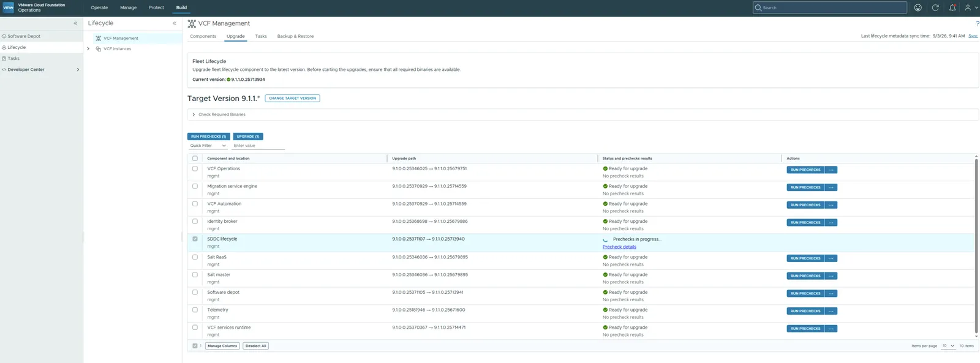980x363 pixels.
Task: Open the Manage top menu
Action: pos(128,8)
